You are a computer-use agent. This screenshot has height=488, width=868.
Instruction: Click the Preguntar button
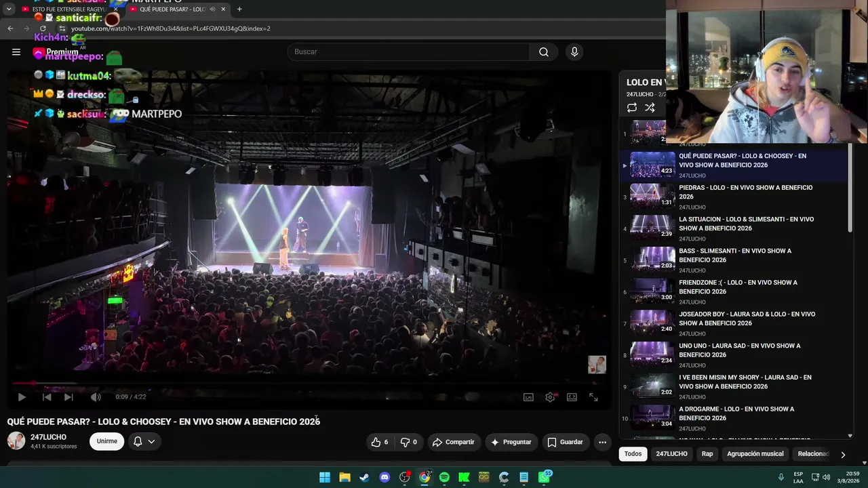(x=511, y=442)
